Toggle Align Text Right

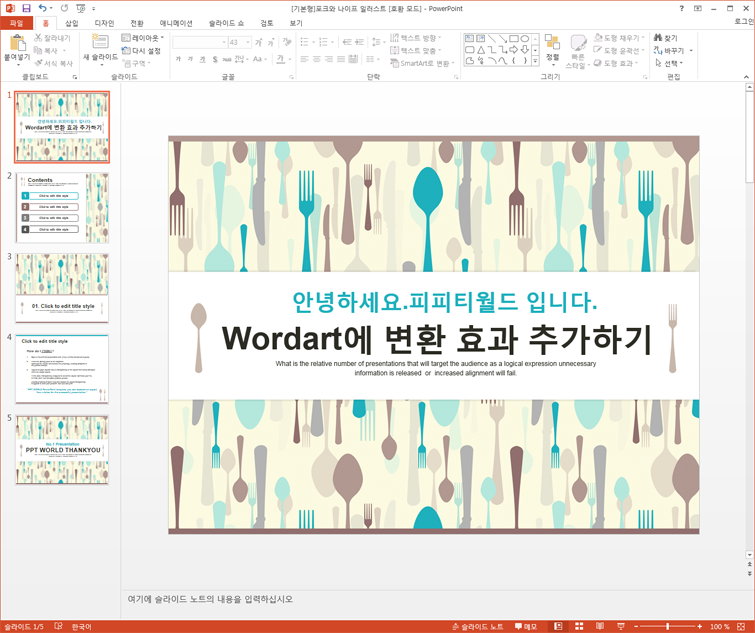pyautogui.click(x=329, y=59)
